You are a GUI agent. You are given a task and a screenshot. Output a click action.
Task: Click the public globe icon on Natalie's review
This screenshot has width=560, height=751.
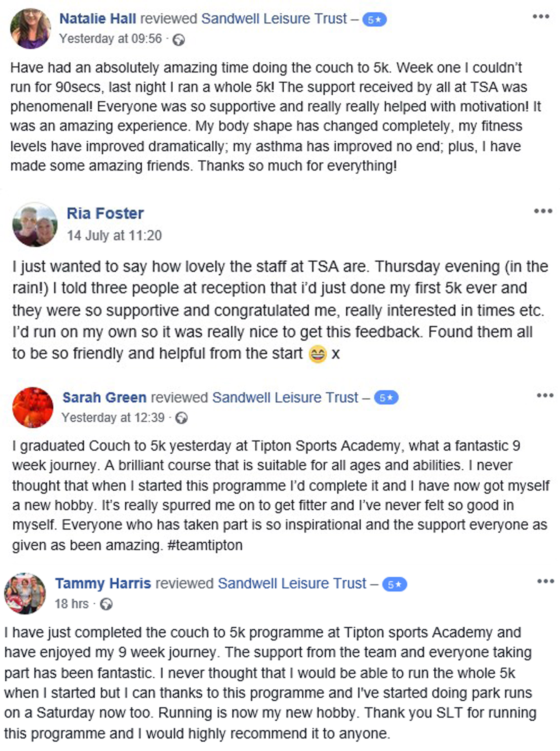pos(179,40)
